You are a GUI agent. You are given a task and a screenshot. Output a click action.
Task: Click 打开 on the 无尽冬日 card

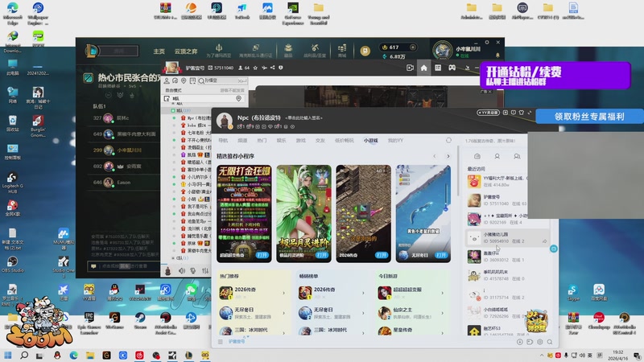point(441,255)
